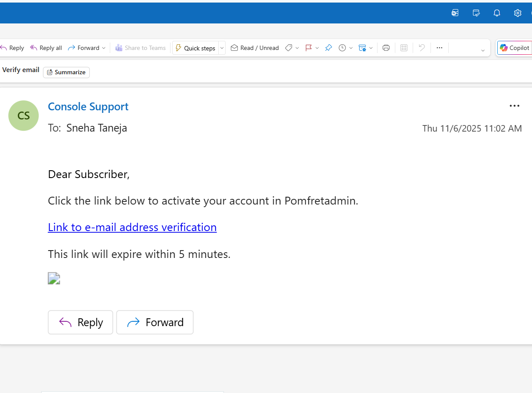The image size is (532, 393).
Task: Click the snooze clock icon
Action: [342, 48]
